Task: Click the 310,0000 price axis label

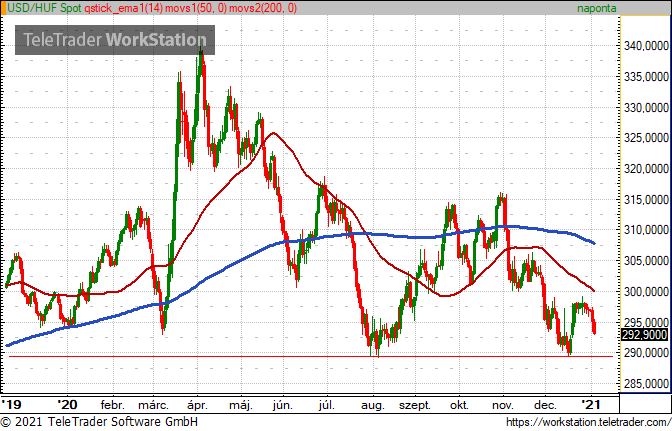Action: coord(646,230)
